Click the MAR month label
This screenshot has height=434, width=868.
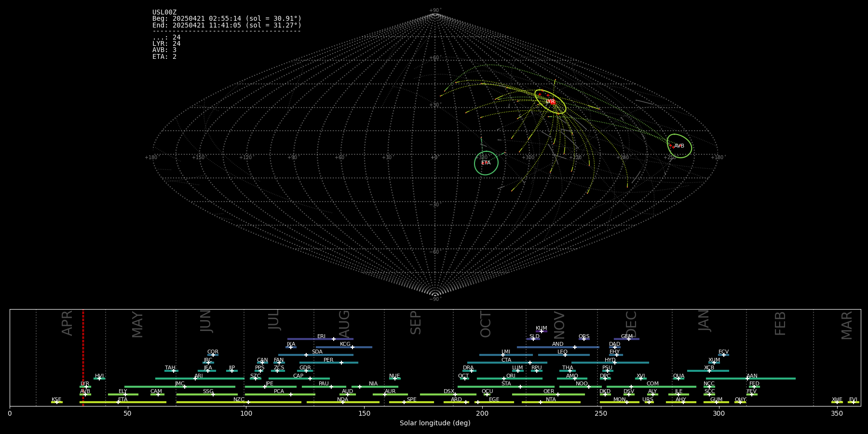(847, 325)
